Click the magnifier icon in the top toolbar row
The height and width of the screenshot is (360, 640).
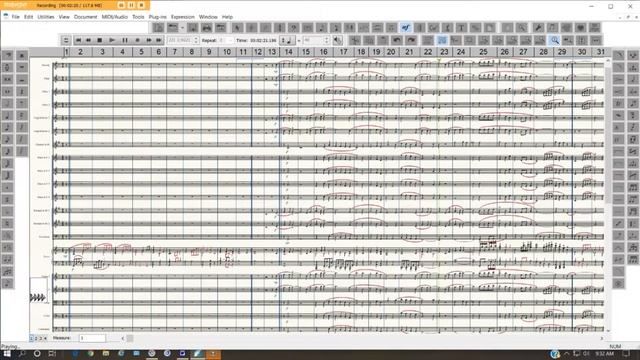coord(521,28)
